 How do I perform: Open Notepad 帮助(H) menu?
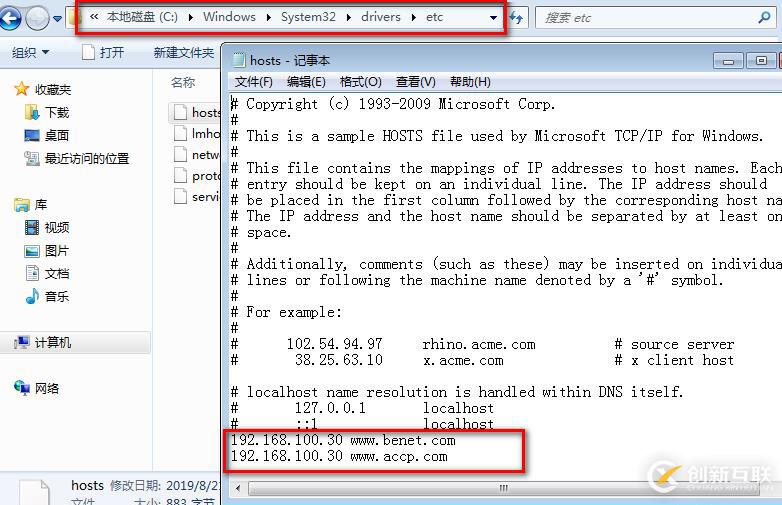coord(470,82)
